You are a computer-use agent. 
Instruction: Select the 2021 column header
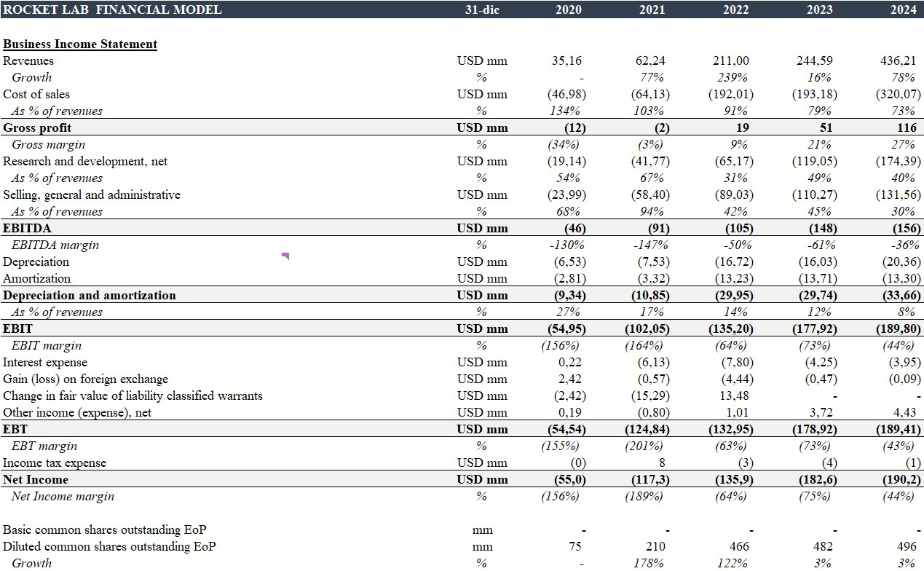(x=652, y=9)
